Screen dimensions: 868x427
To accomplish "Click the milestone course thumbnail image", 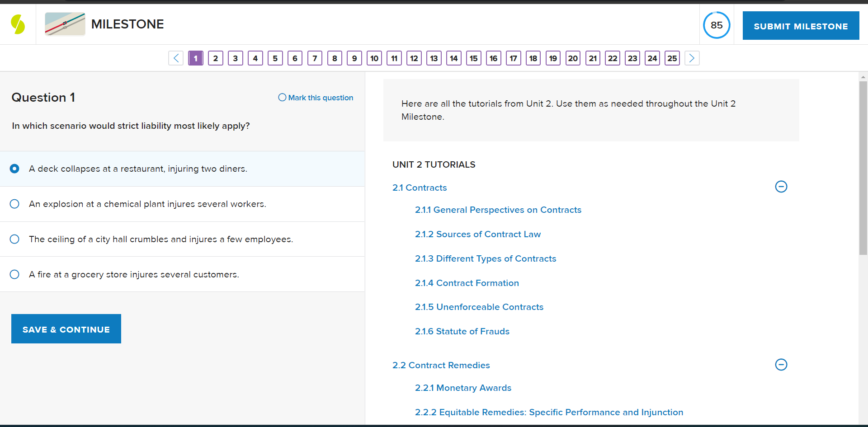I will click(65, 24).
